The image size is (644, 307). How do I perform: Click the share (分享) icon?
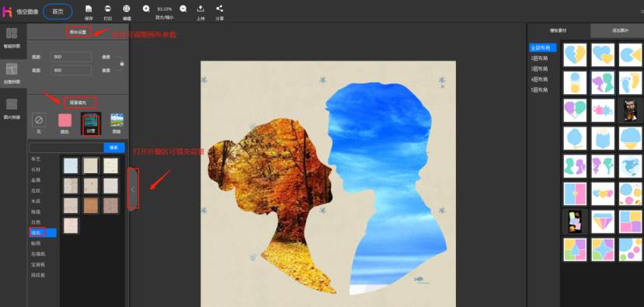(x=219, y=9)
